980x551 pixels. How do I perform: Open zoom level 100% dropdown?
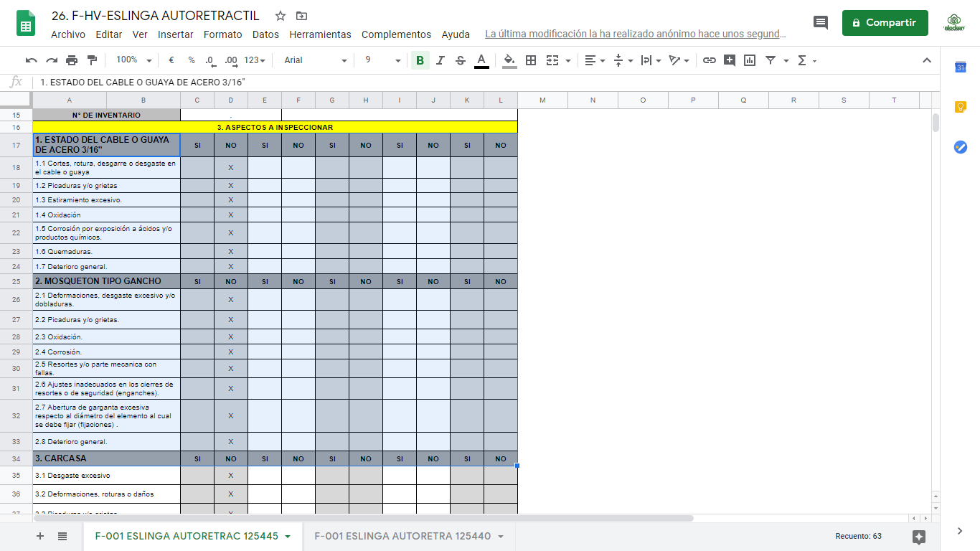coord(133,60)
